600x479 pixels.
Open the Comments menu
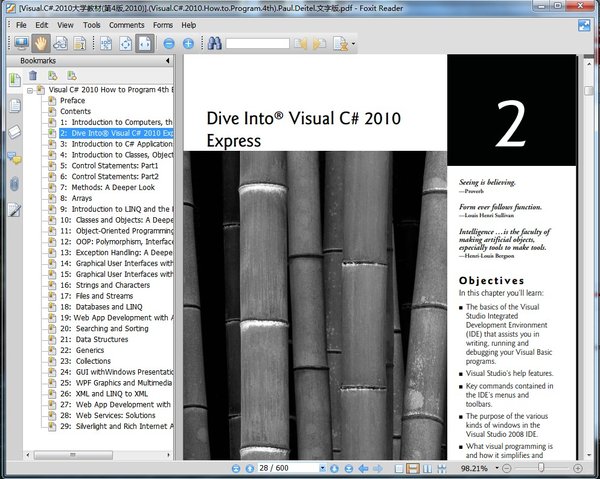126,24
